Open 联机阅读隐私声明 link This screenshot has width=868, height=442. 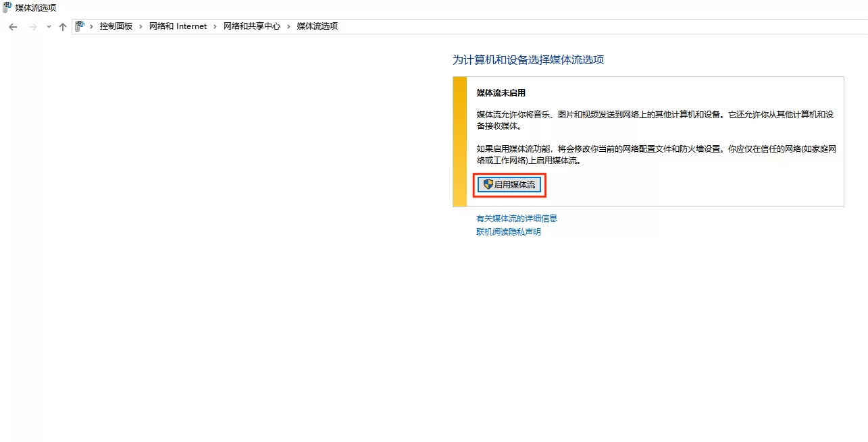(509, 232)
